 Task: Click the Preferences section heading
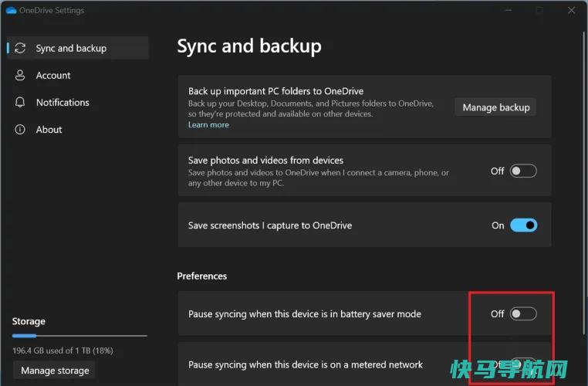pos(201,276)
